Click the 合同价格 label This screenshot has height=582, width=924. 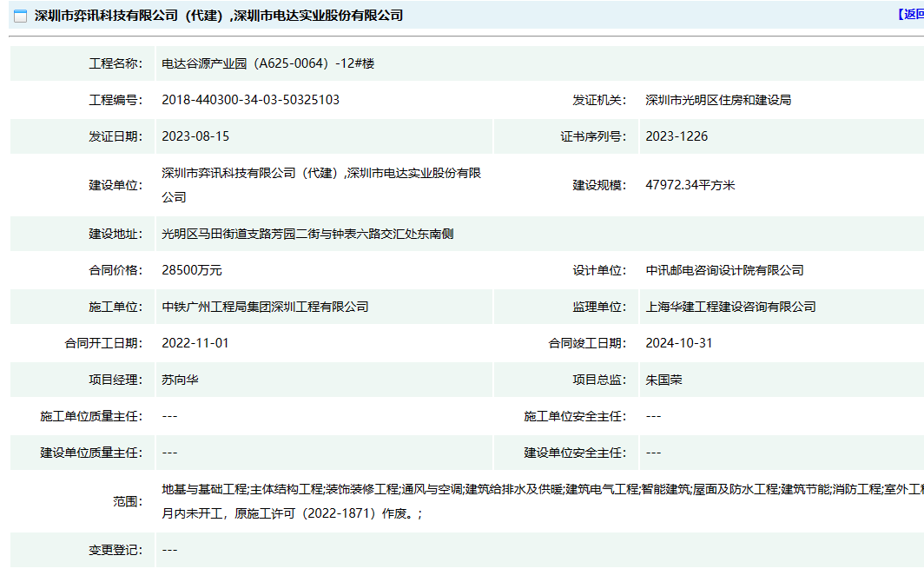click(115, 271)
